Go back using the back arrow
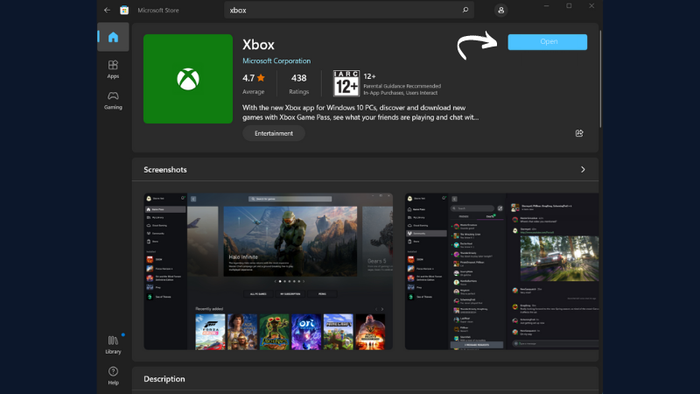 click(x=107, y=10)
